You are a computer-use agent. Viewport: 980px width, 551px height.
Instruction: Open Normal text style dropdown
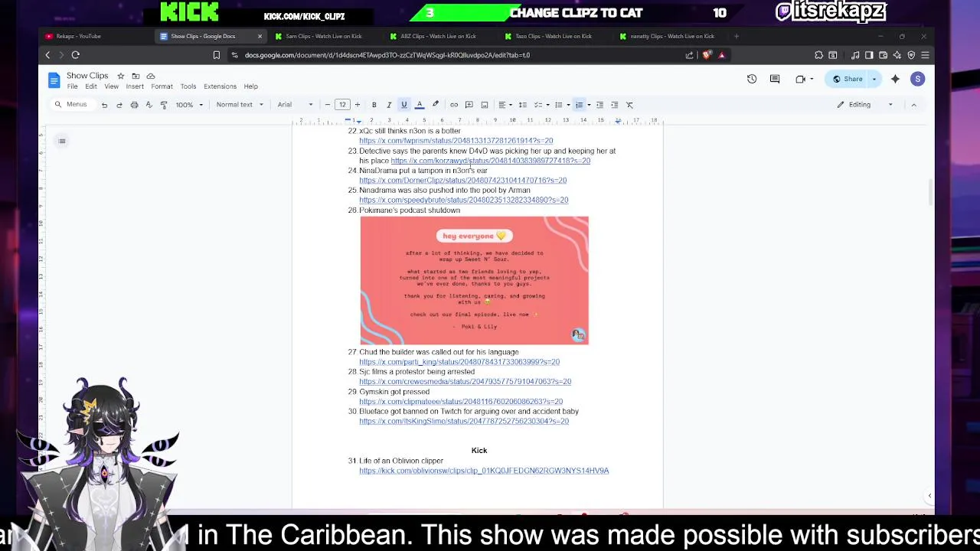[x=240, y=105]
